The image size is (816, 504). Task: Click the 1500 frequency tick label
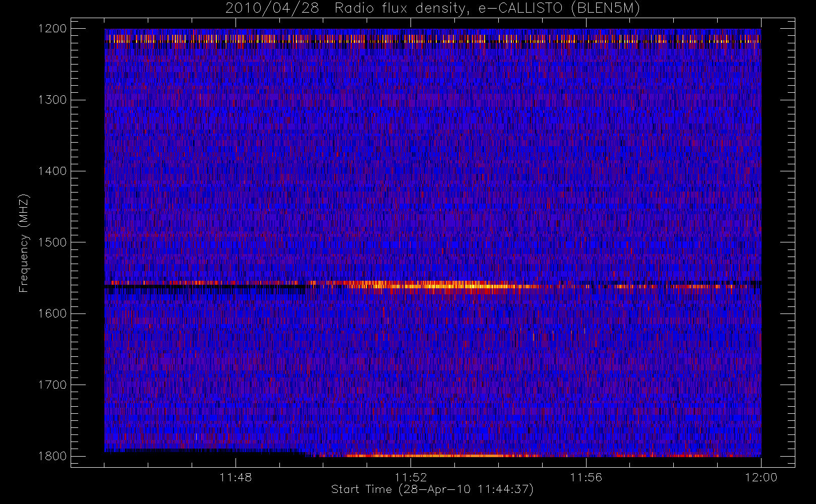tap(52, 242)
